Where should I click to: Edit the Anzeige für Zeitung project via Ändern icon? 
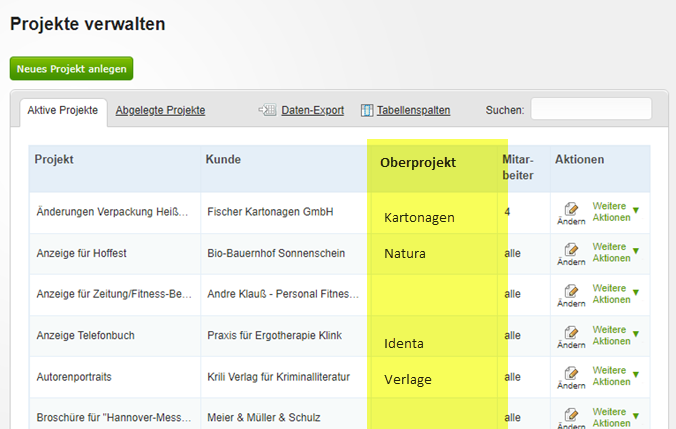pos(571,291)
